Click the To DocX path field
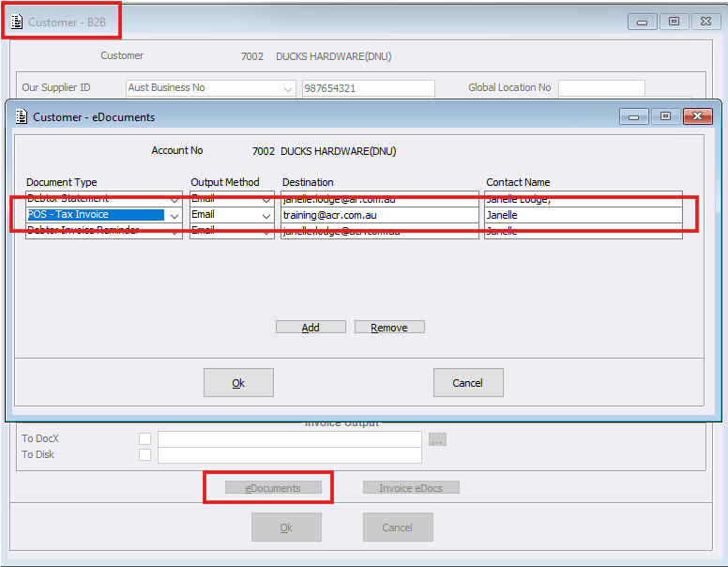This screenshot has width=728, height=567. tap(290, 439)
